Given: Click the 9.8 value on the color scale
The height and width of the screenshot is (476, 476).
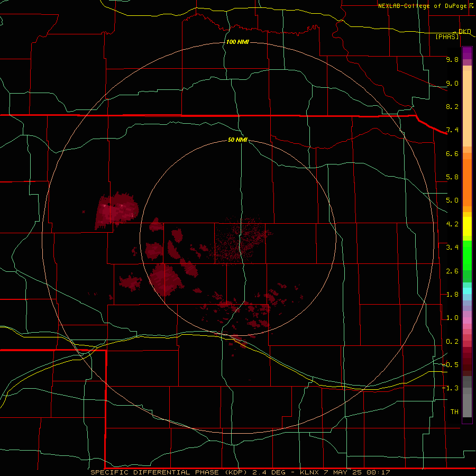Looking at the screenshot, I should 452,59.
